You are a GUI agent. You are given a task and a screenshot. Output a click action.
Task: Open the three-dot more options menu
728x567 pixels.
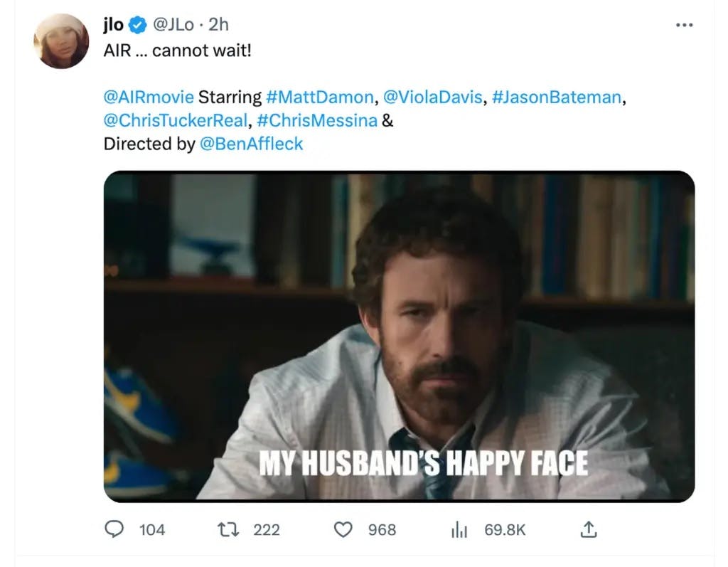point(684,25)
